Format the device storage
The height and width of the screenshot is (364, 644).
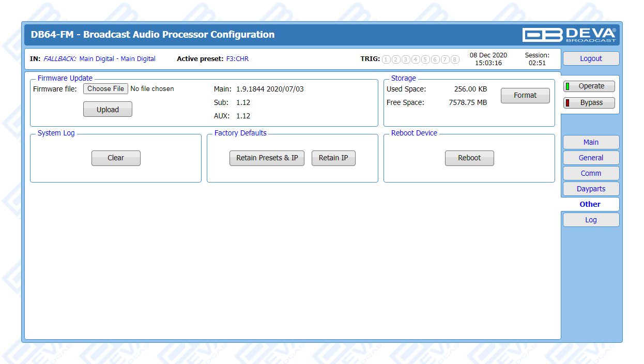coord(525,96)
